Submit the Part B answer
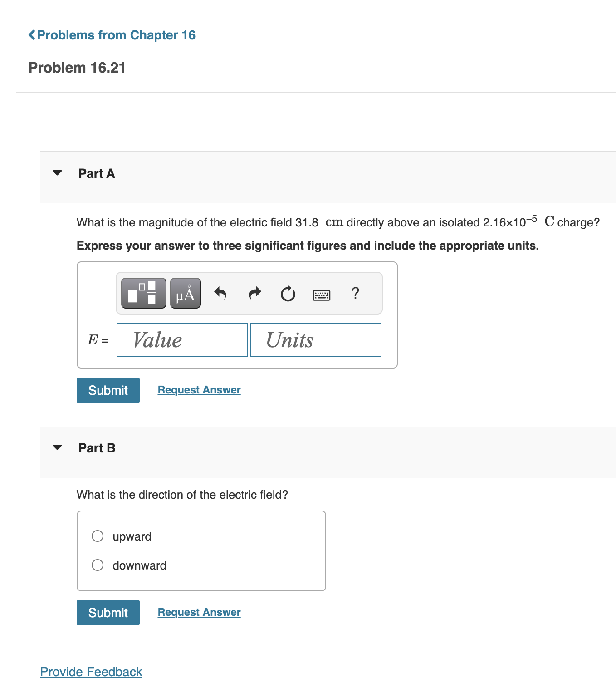This screenshot has width=616, height=698. click(x=108, y=612)
